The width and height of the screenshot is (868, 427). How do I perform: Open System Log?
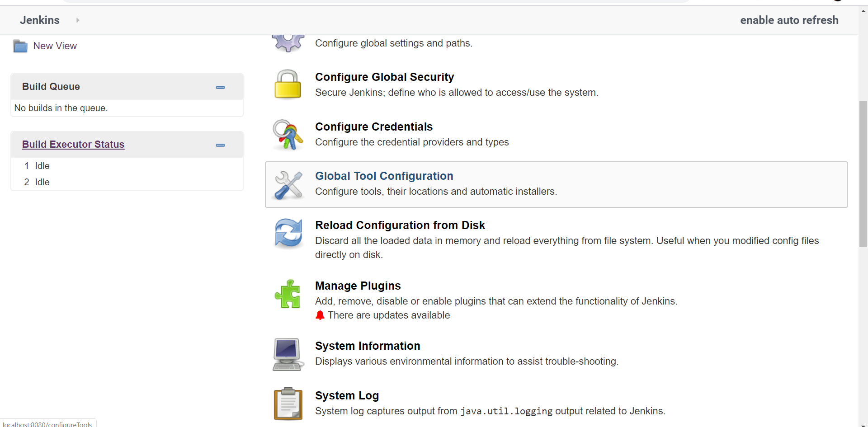347,396
